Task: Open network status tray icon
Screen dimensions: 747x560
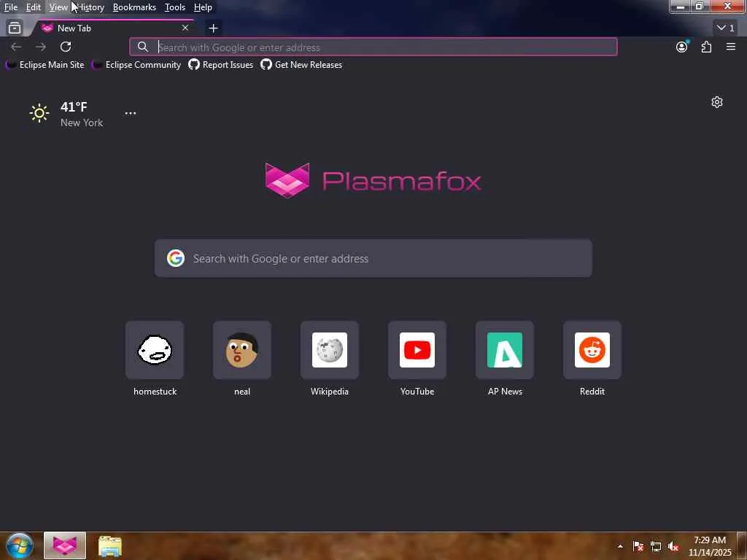Action: coord(656,546)
